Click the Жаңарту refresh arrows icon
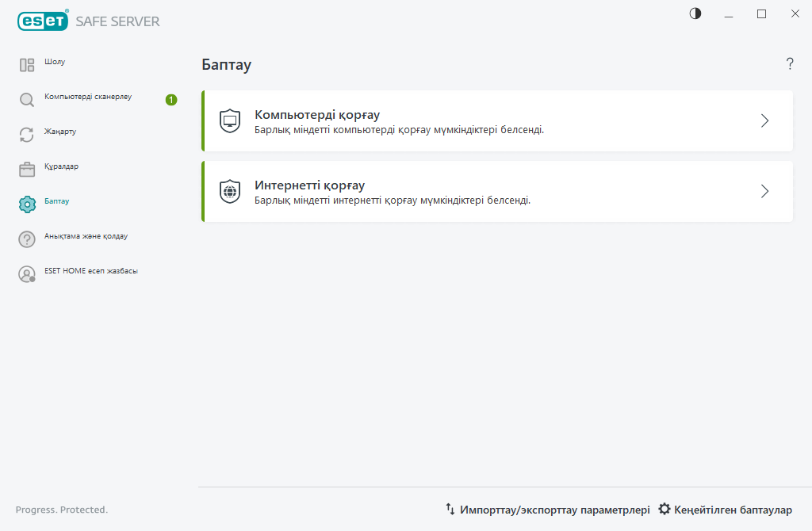Screen dimensions: 812x531 click(27, 135)
